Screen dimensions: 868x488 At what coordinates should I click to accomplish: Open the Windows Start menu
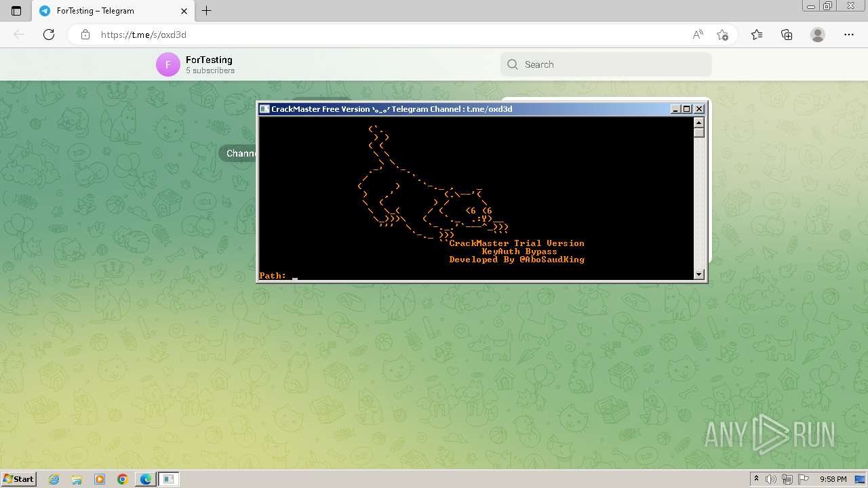tap(19, 479)
